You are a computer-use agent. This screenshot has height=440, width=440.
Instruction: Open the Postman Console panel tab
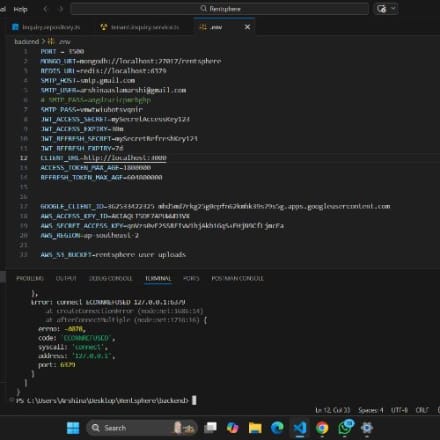pyautogui.click(x=237, y=278)
